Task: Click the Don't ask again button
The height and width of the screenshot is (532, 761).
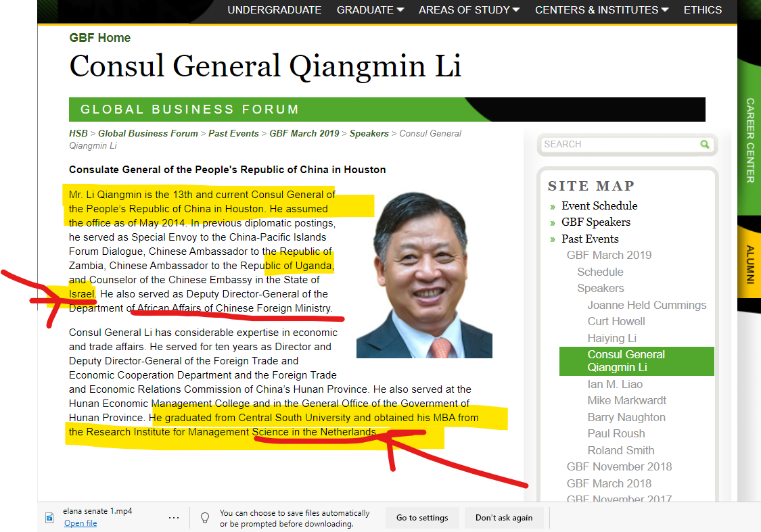Action: click(x=504, y=518)
